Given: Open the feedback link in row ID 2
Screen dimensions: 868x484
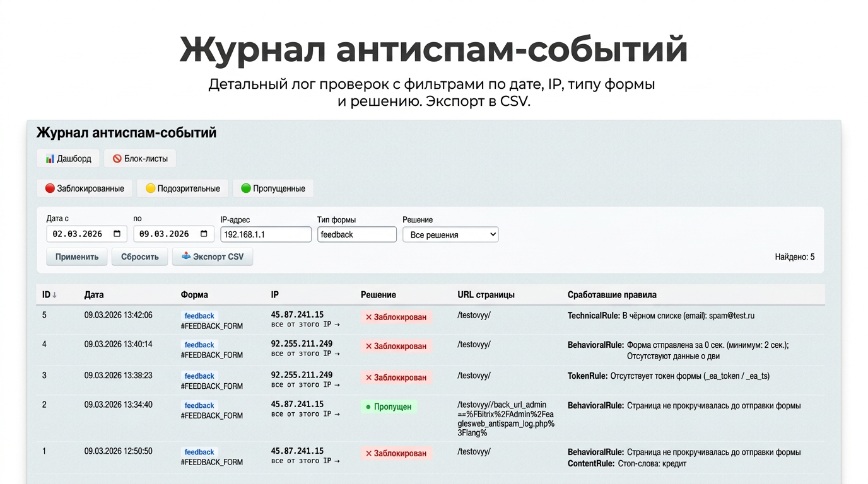Looking at the screenshot, I should (x=199, y=405).
